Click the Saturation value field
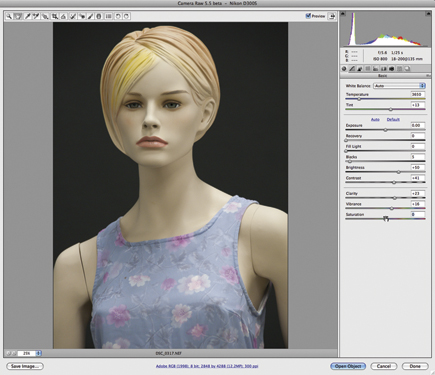Screen dimensions: 435x375 coord(418,214)
